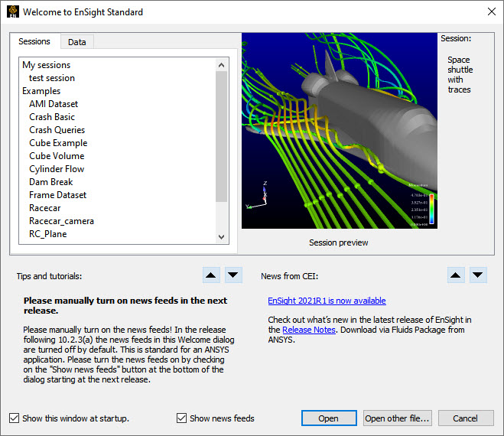The image size is (504, 436).
Task: Click the session list scroll down arrow
Action: (x=221, y=236)
